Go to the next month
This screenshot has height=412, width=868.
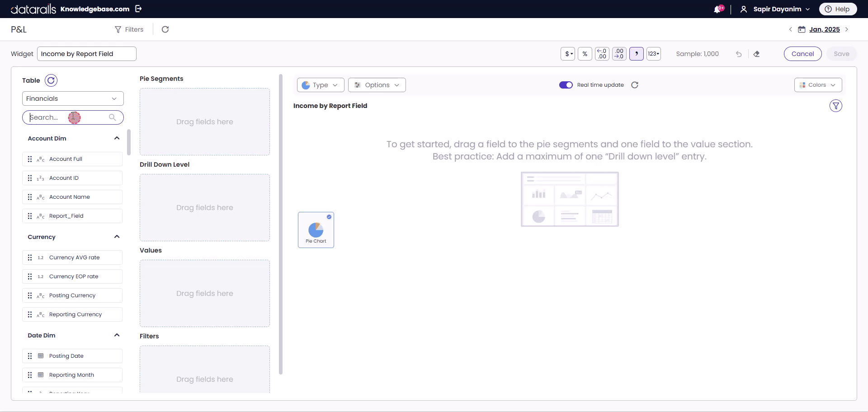pyautogui.click(x=847, y=29)
